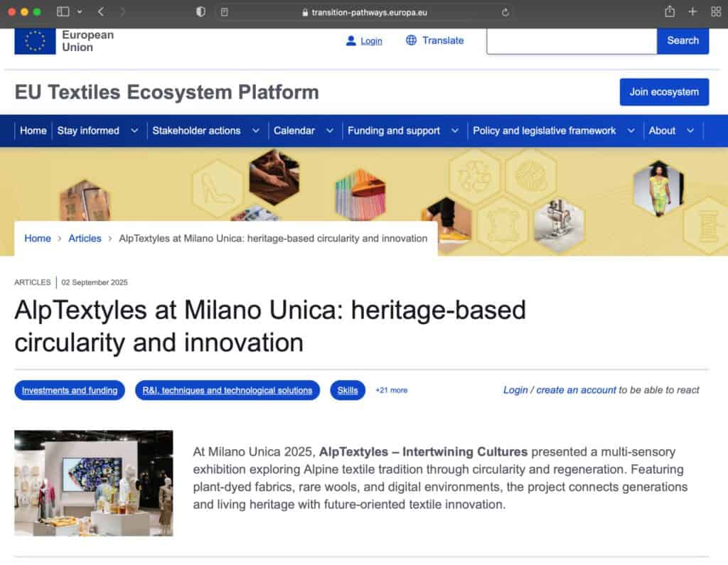Select the Home menu item
Screen dimensions: 728x565
[33, 131]
